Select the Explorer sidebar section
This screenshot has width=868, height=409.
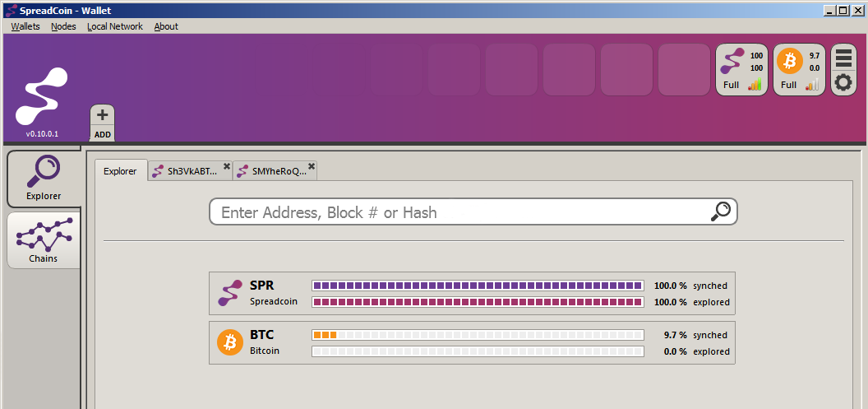[44, 179]
